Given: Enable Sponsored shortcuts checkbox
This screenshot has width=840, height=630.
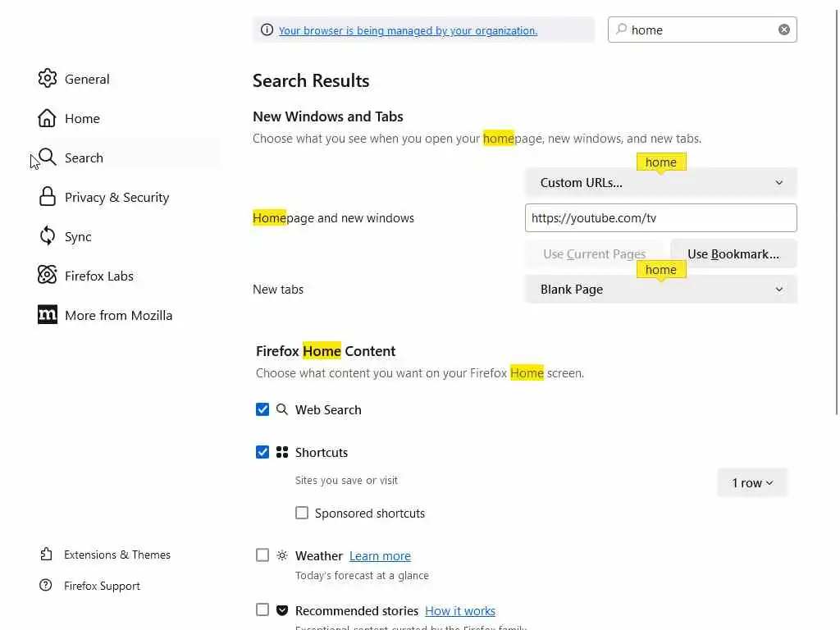Looking at the screenshot, I should [x=302, y=513].
